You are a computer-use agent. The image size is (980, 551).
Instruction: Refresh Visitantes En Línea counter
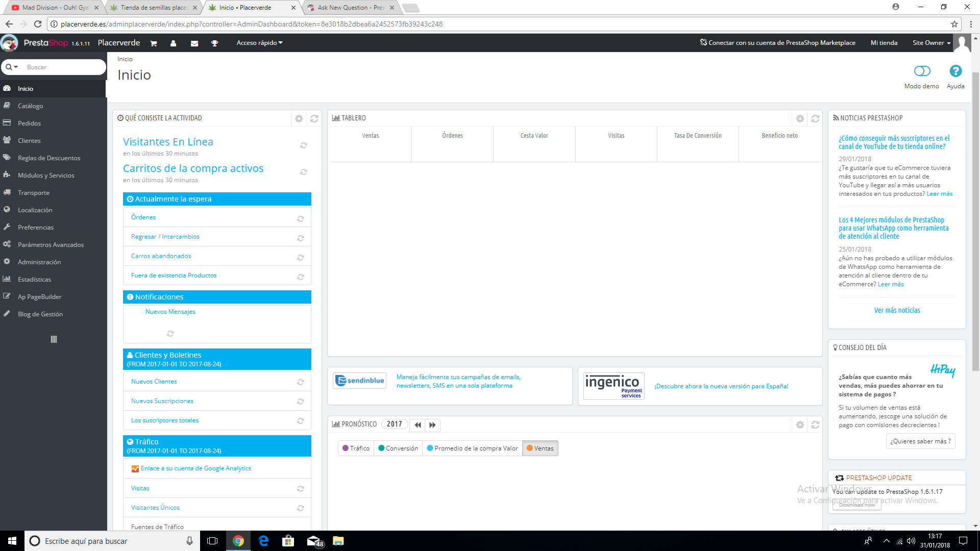click(303, 145)
